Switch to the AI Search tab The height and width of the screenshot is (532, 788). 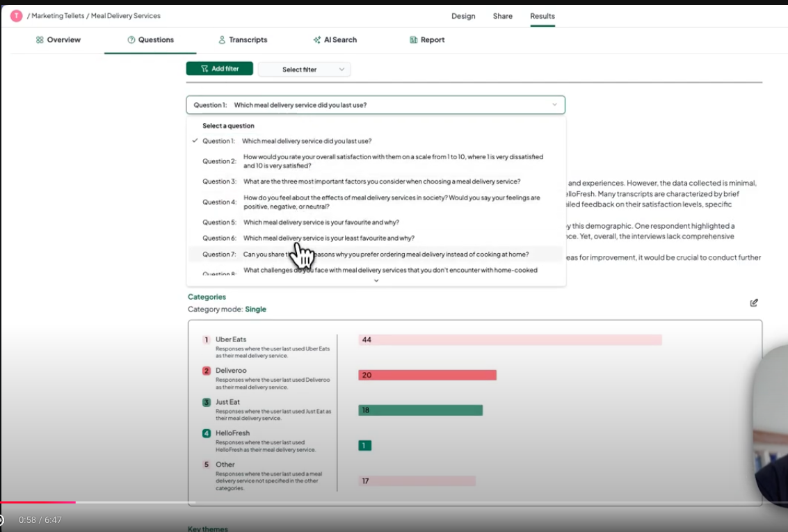tap(335, 40)
